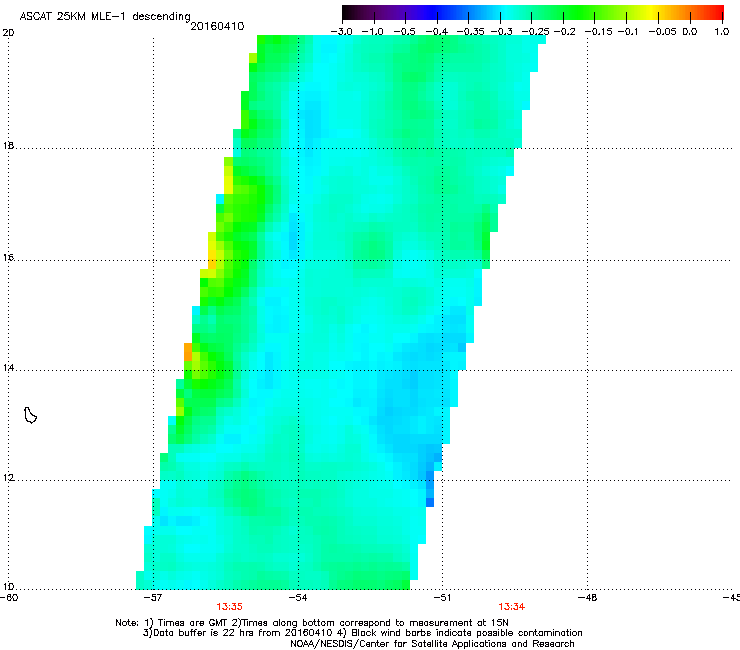Screen dimensions: 740x650
Task: Click the color bar label -3.0
Action: pyautogui.click(x=341, y=32)
